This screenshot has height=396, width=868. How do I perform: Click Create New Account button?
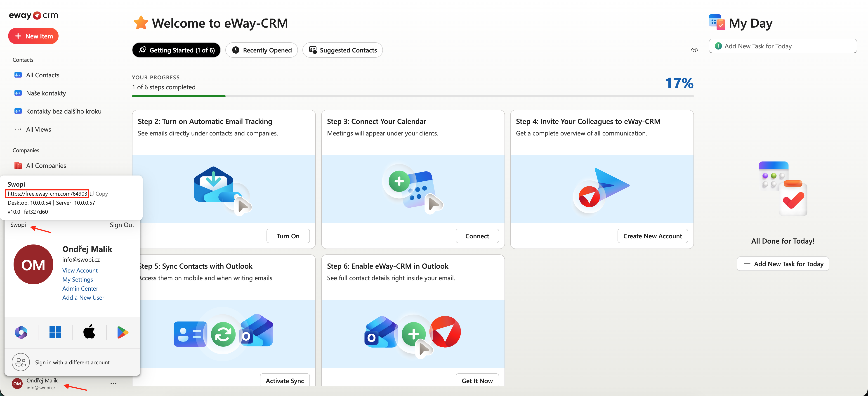pyautogui.click(x=652, y=236)
